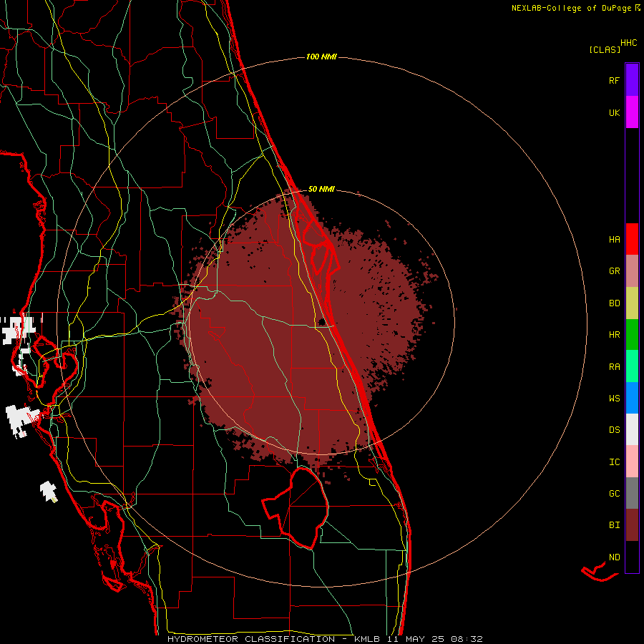The width and height of the screenshot is (644, 644).
Task: Click the BI legend label
Action: 614,525
